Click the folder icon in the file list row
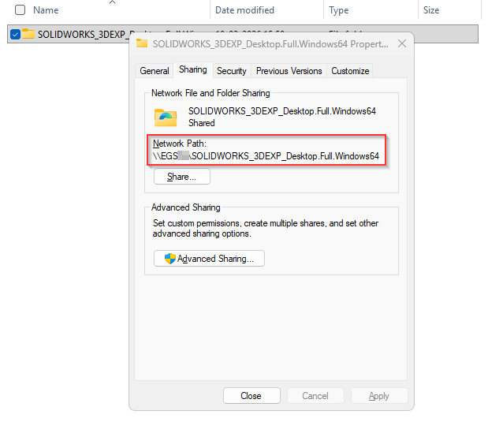 (x=28, y=34)
